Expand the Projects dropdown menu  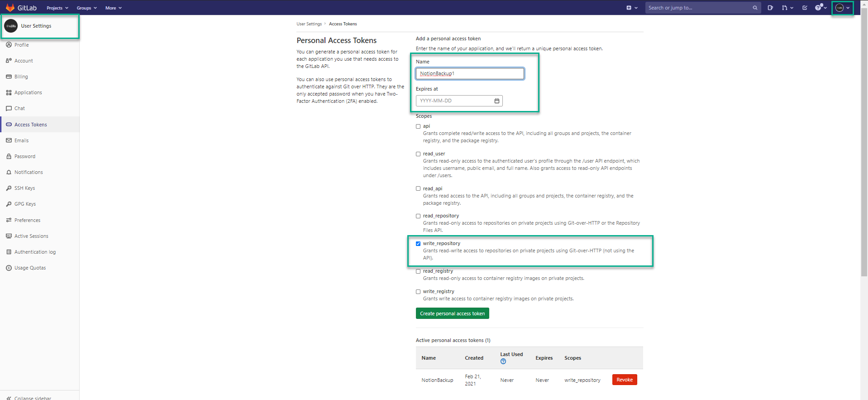pyautogui.click(x=57, y=8)
